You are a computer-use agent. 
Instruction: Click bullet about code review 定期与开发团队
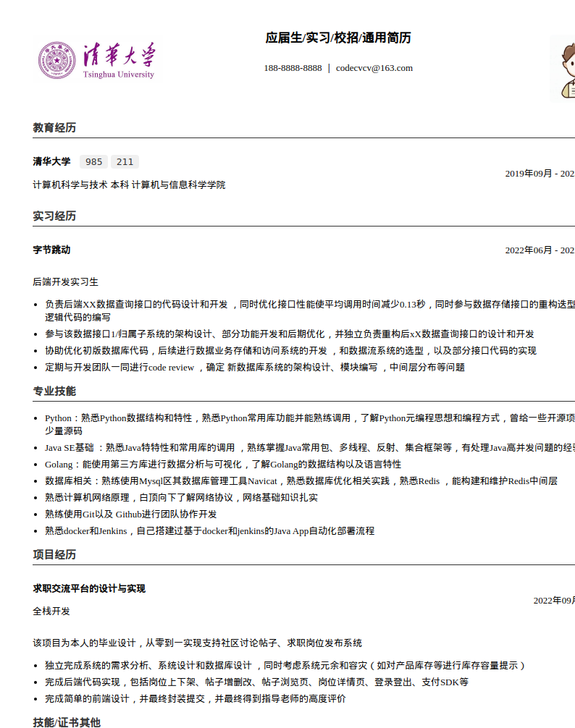tap(255, 367)
